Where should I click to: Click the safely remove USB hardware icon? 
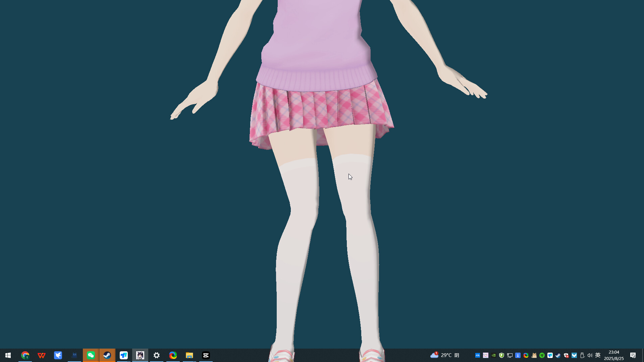tap(582, 355)
